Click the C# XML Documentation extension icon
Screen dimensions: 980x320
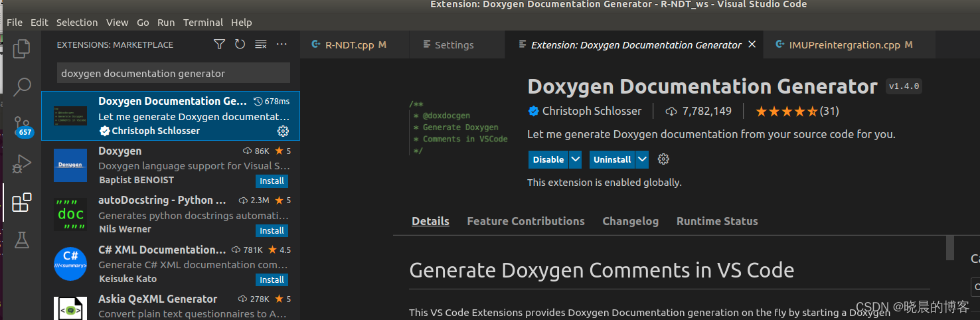pos(70,264)
